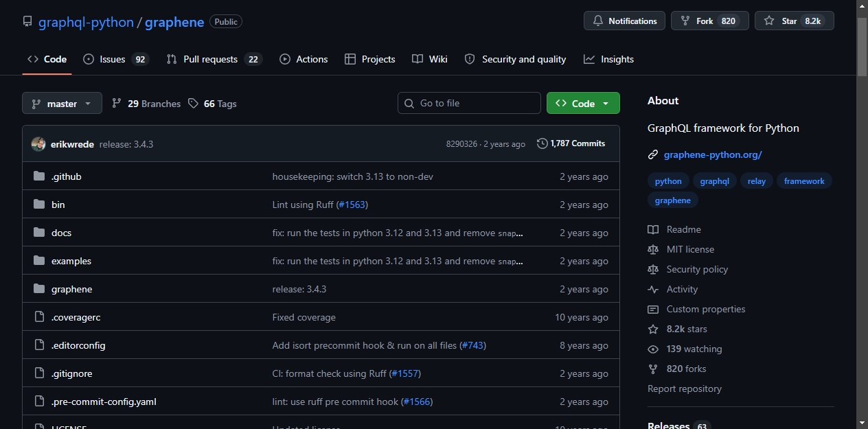This screenshot has height=429, width=868.
Task: Click folder icon beside docs
Action: click(x=39, y=233)
